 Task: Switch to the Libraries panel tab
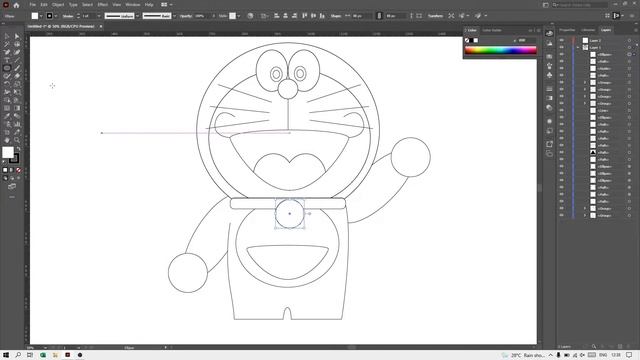point(588,30)
